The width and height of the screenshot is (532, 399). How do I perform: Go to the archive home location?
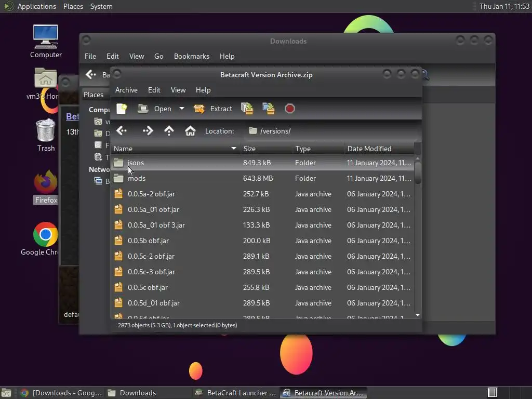tap(190, 130)
